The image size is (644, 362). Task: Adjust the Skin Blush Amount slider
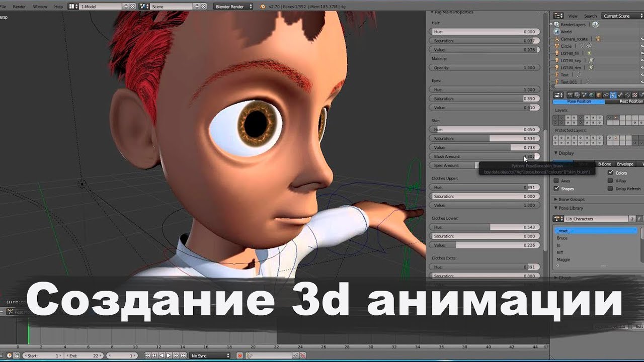pos(485,156)
